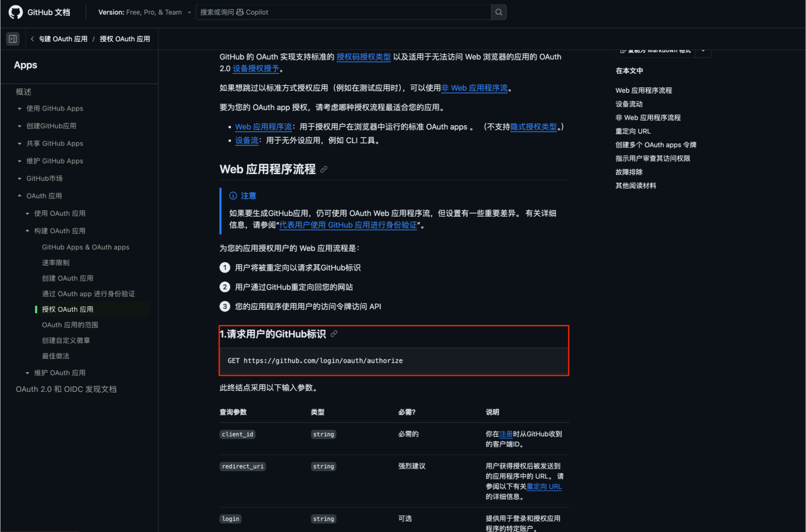Open 概述 in the sidebar
The height and width of the screenshot is (532, 806).
[x=23, y=92]
